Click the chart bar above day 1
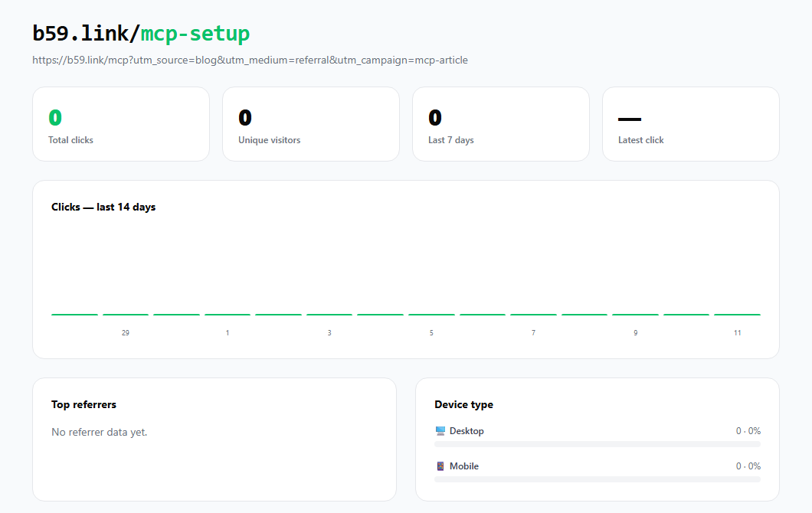The width and height of the screenshot is (812, 513). [228, 314]
